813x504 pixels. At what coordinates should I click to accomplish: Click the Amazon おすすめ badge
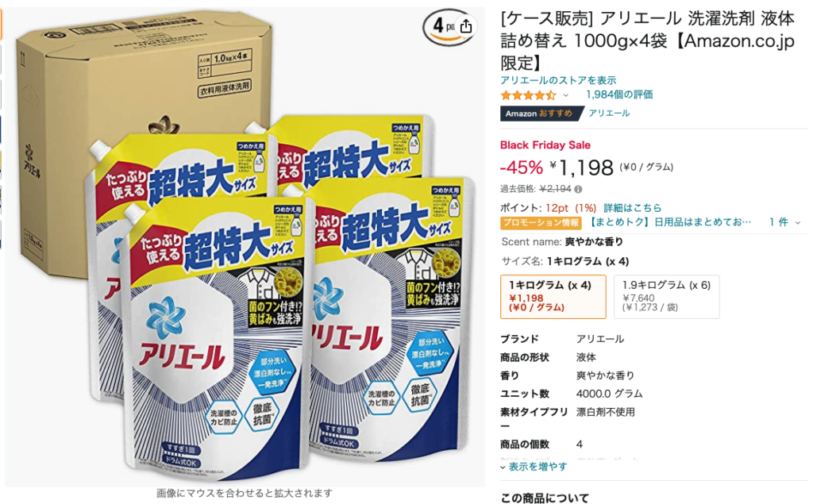tap(540, 113)
